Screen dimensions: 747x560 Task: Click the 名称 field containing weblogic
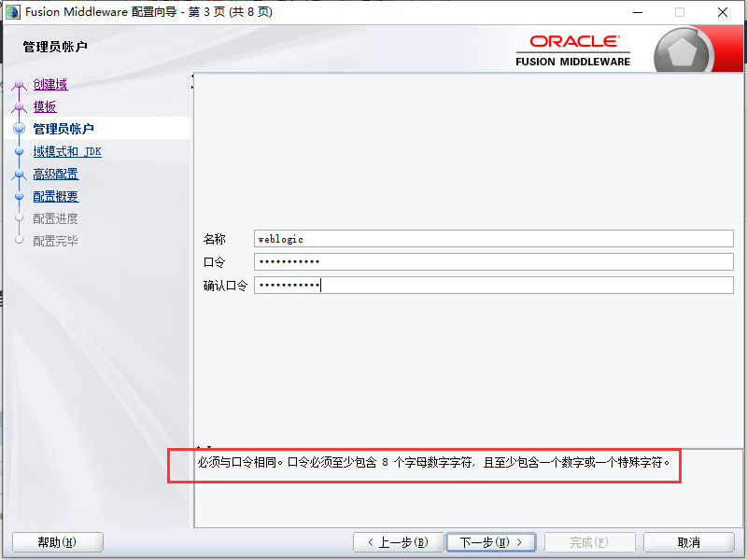[x=494, y=239]
